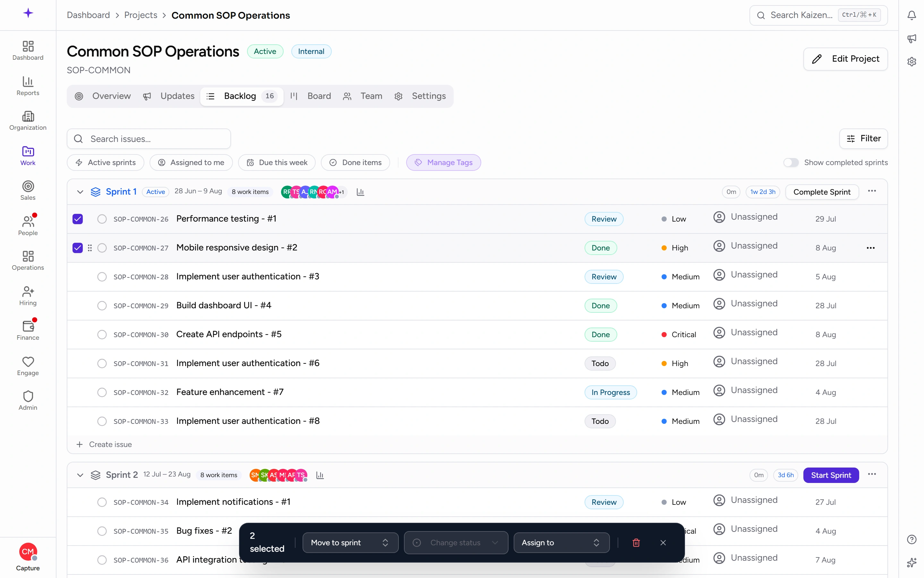Open the High priority of SOP-COMMON-27
This screenshot has width=924, height=578.
click(675, 248)
